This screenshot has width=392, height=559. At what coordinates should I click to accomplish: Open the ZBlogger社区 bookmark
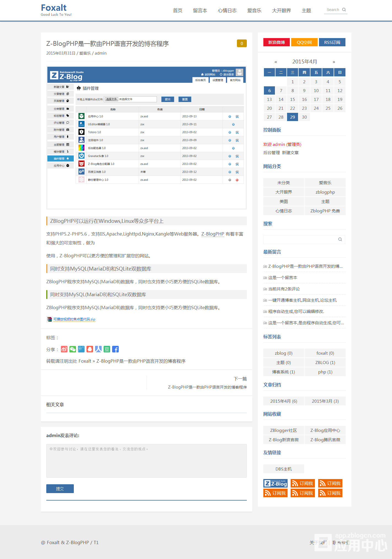tap(284, 430)
